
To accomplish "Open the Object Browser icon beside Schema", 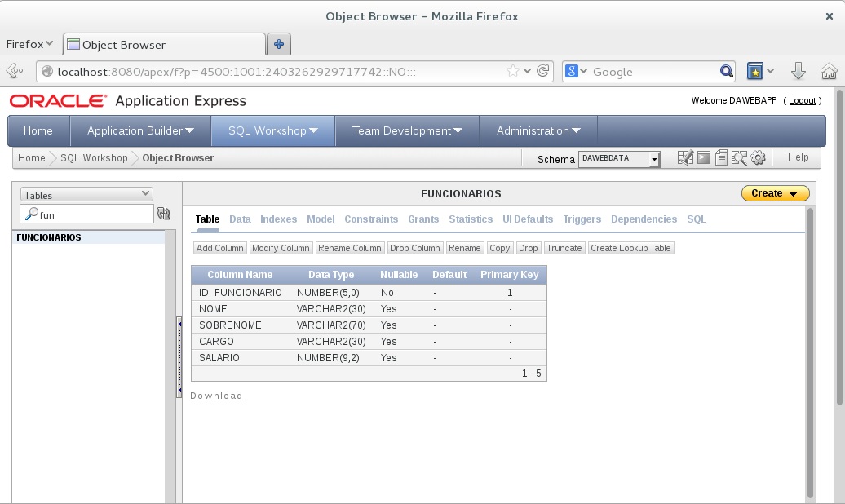I will pos(685,158).
